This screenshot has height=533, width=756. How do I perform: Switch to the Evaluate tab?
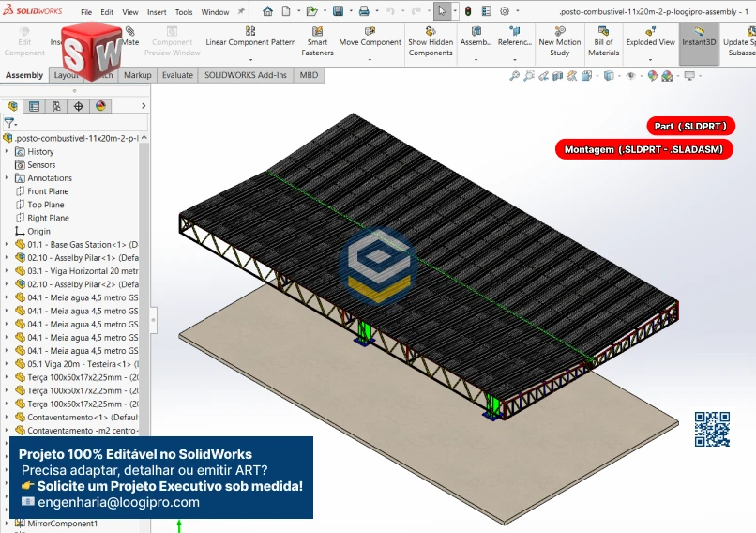click(x=177, y=75)
